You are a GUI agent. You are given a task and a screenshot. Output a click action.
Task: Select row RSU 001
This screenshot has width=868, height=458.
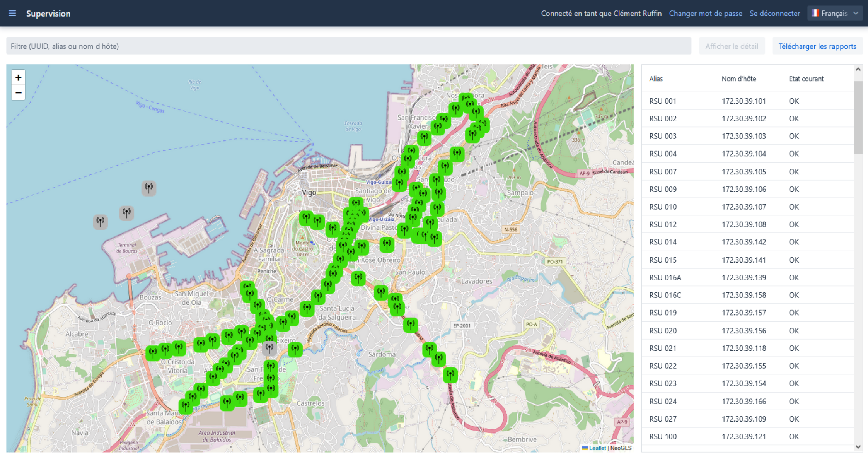click(747, 101)
